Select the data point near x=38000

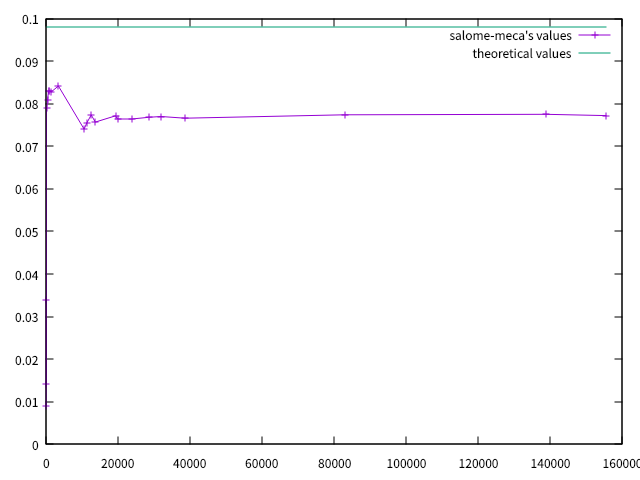[x=185, y=118]
